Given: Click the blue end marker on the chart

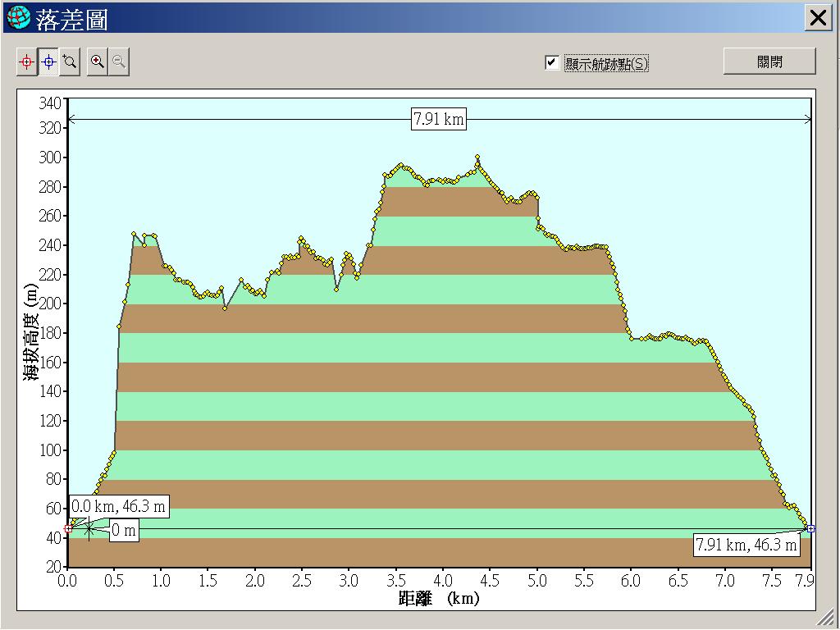Looking at the screenshot, I should (x=810, y=528).
